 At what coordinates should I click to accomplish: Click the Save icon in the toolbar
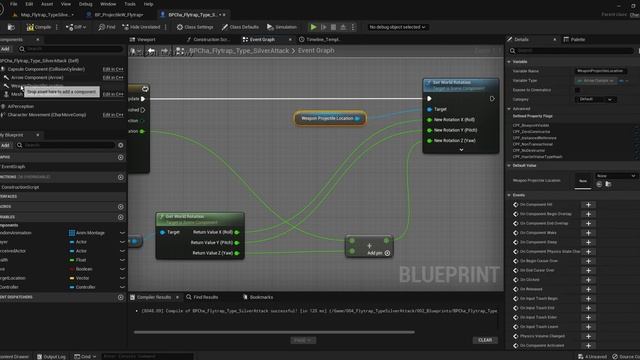11,27
